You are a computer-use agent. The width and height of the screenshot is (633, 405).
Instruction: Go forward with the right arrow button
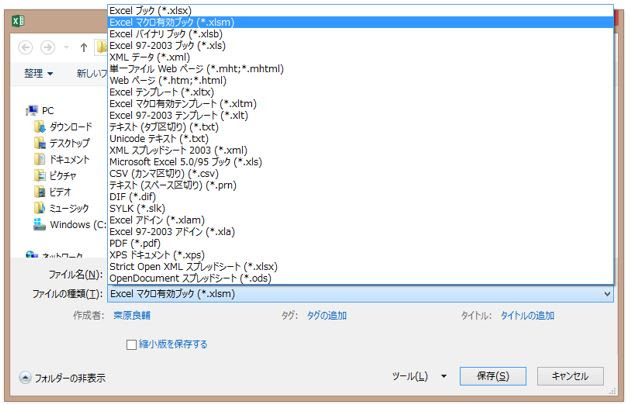(48, 48)
